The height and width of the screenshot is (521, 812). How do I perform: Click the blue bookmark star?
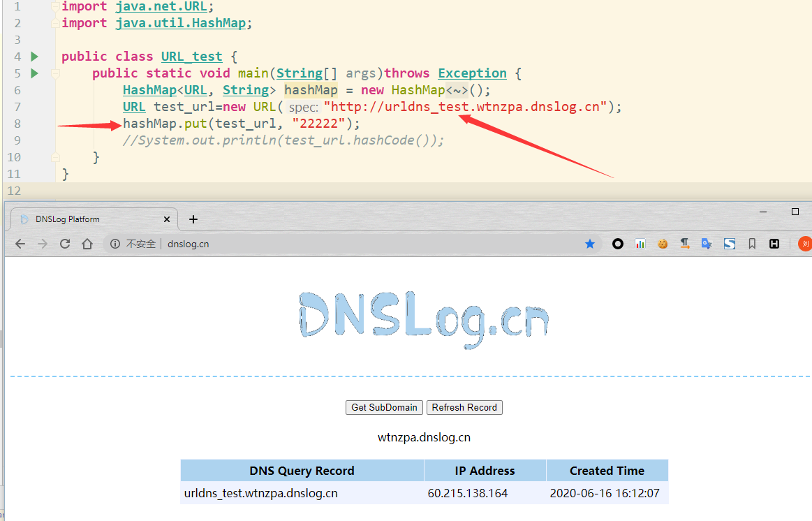[x=590, y=244]
